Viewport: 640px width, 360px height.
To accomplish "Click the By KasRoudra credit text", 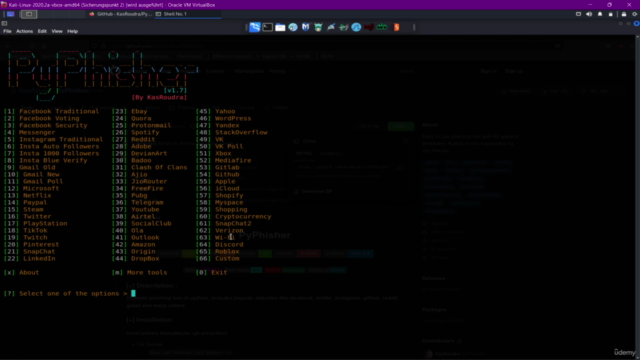I will [159, 98].
